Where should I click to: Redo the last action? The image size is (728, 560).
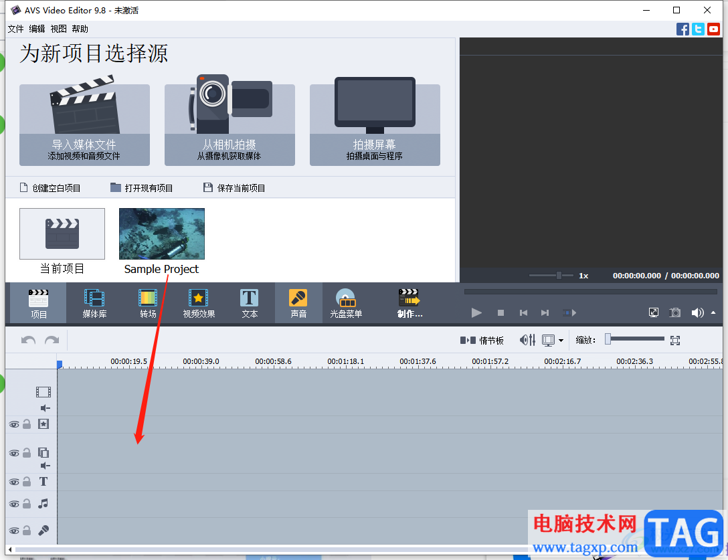pos(52,341)
